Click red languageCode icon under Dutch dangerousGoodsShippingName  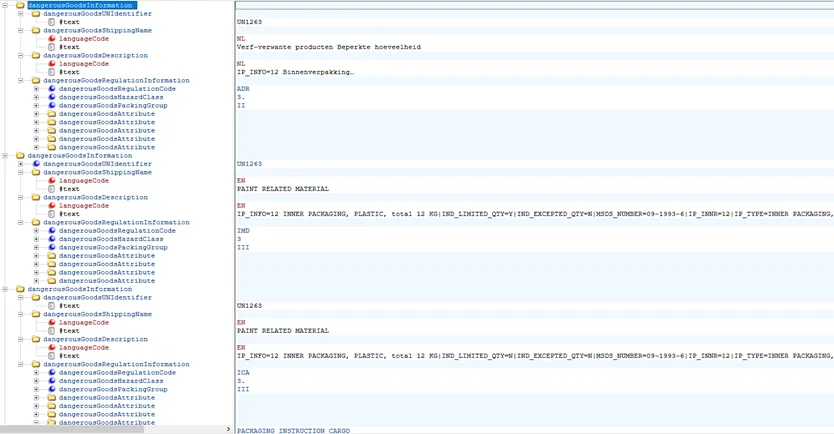(52, 39)
